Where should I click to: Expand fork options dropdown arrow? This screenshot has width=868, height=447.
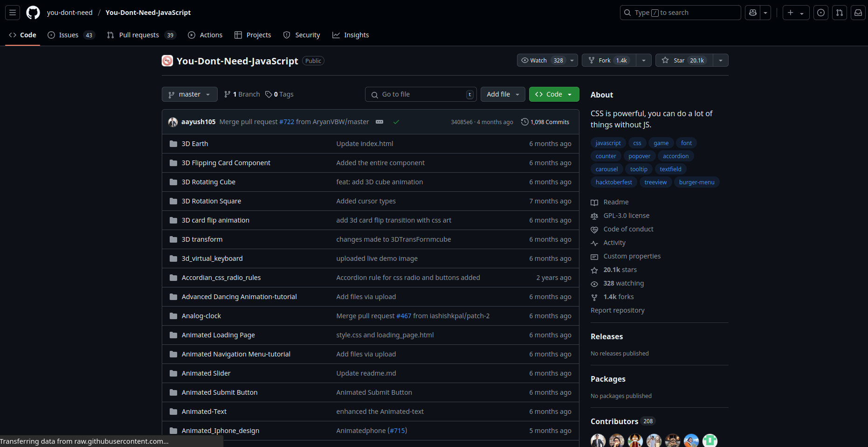(x=644, y=60)
